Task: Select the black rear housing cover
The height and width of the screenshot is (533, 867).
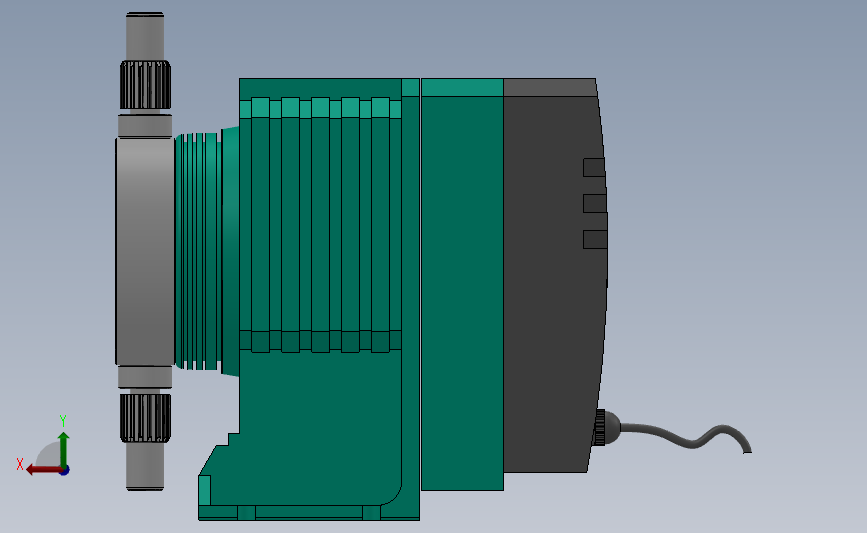Action: click(x=555, y=275)
